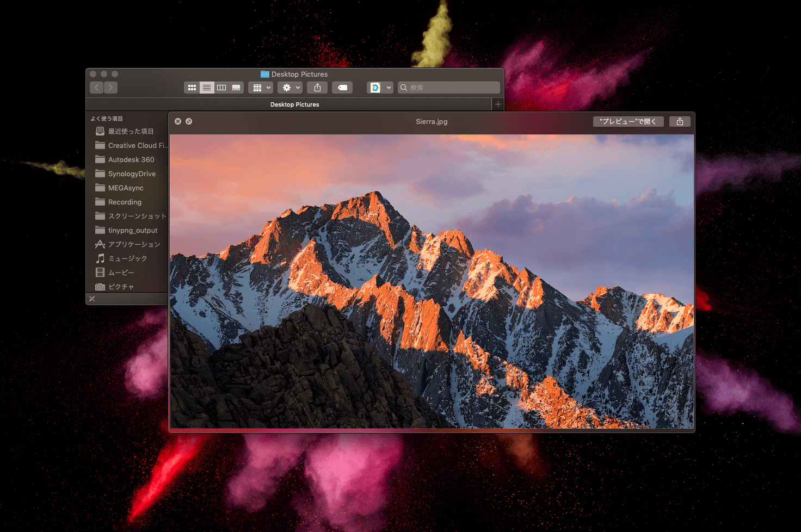Switch Finder to column view
Viewport: 801px width, 532px height.
(221, 88)
